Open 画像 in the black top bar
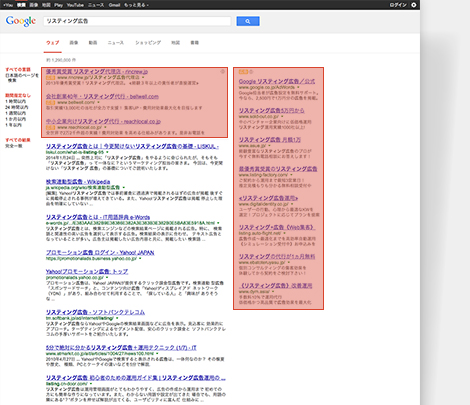The width and height of the screenshot is (470, 405). tap(33, 5)
